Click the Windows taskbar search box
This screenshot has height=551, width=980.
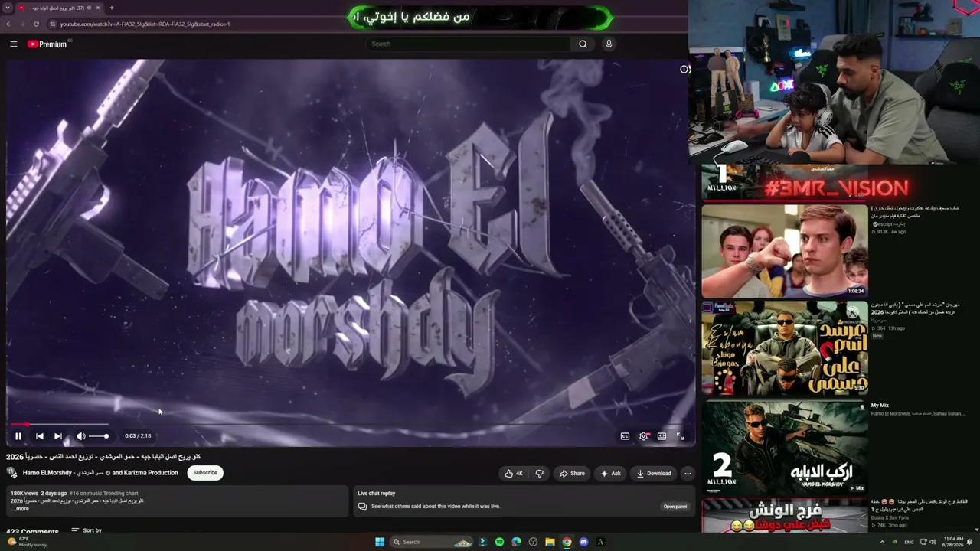[431, 542]
